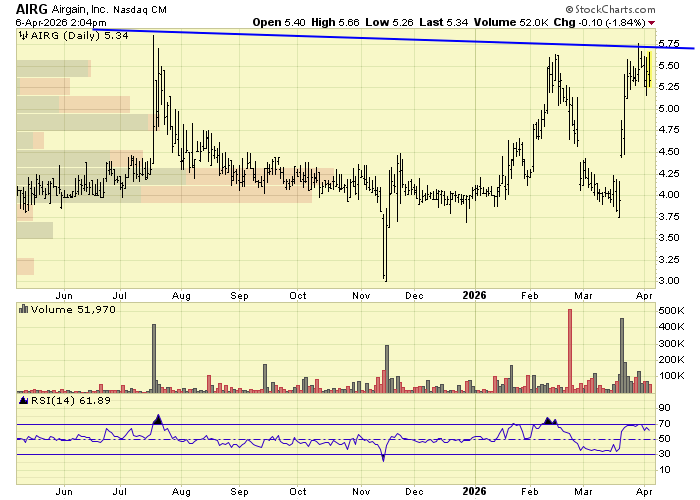Click the Low 5.26 value
This screenshot has height=500, width=700.
point(389,22)
